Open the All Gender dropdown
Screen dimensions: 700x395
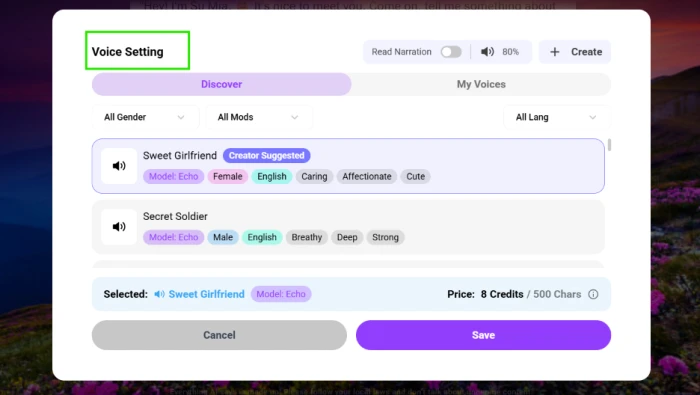pyautogui.click(x=145, y=117)
